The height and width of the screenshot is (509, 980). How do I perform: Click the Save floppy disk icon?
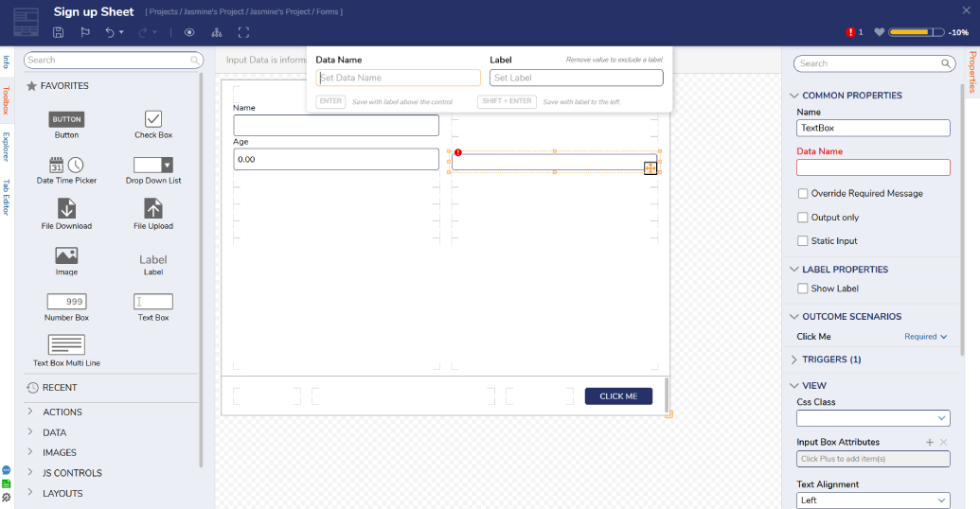point(58,32)
